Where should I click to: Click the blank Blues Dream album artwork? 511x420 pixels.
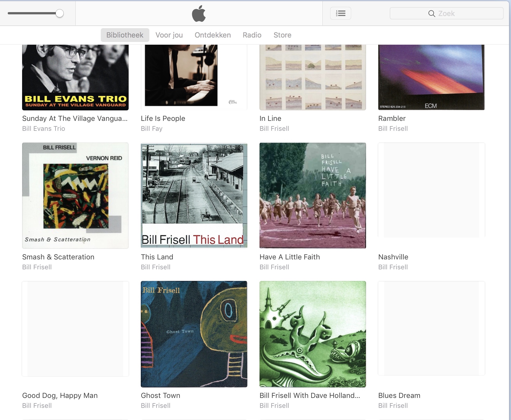431,328
